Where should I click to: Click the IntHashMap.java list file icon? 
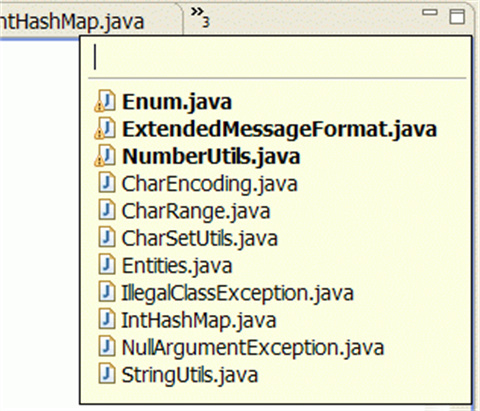point(107,320)
